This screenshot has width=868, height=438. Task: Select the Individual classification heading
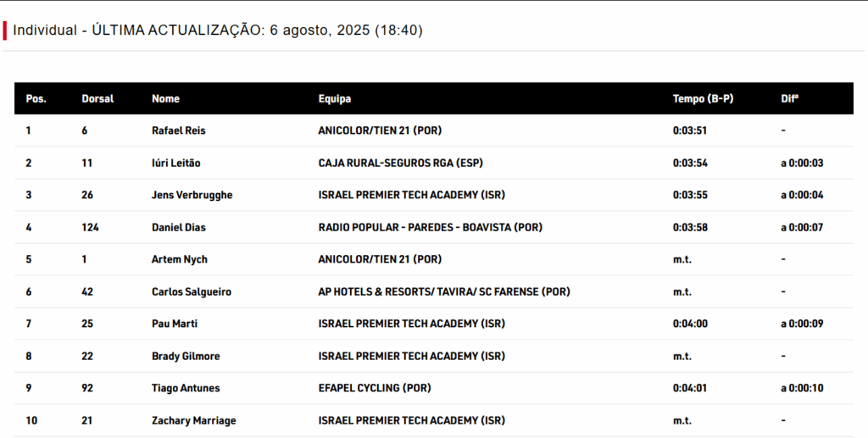(x=218, y=30)
